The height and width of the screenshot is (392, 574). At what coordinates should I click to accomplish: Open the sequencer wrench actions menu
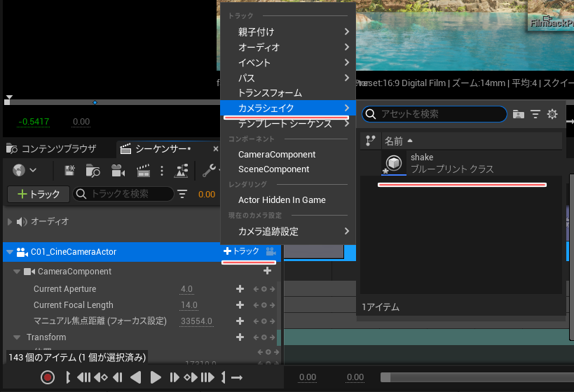pyautogui.click(x=209, y=170)
